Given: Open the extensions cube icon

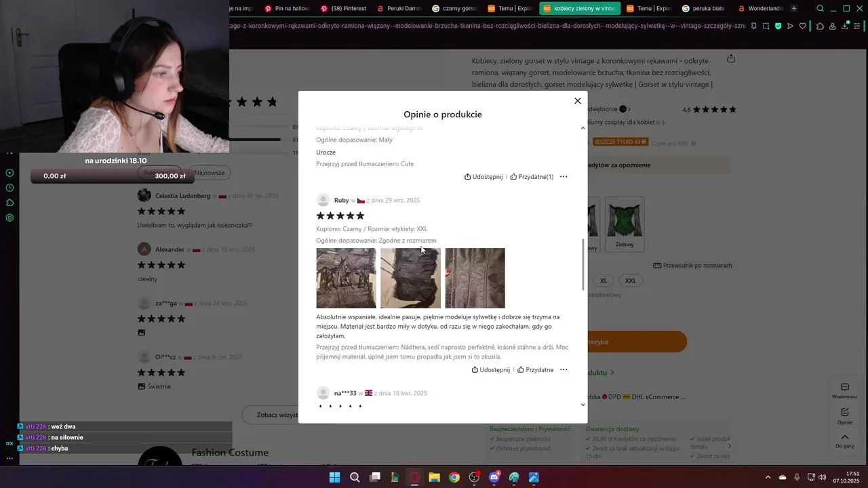Looking at the screenshot, I should 820,26.
